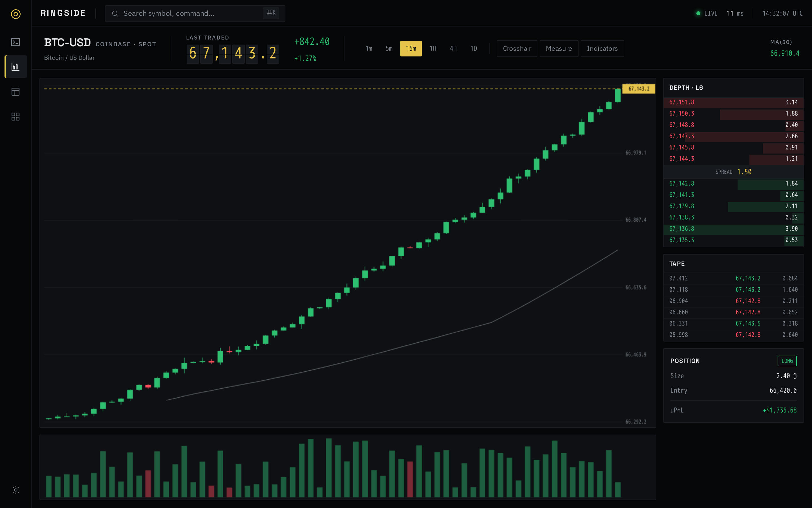Click the 66,807.4 axis price label
This screenshot has width=812, height=508.
point(636,220)
